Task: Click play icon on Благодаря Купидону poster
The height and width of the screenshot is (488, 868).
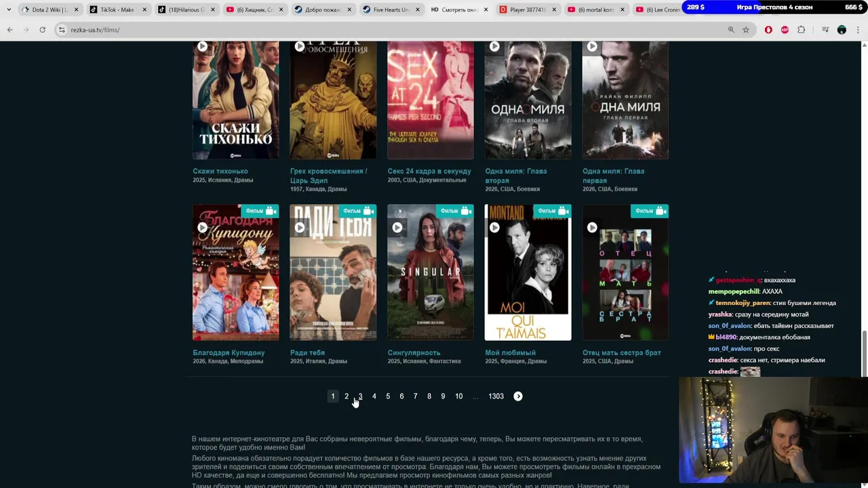Action: pyautogui.click(x=202, y=228)
